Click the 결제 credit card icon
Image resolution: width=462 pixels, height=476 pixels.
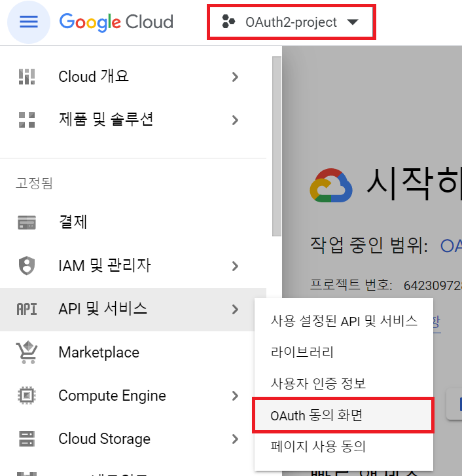(27, 223)
